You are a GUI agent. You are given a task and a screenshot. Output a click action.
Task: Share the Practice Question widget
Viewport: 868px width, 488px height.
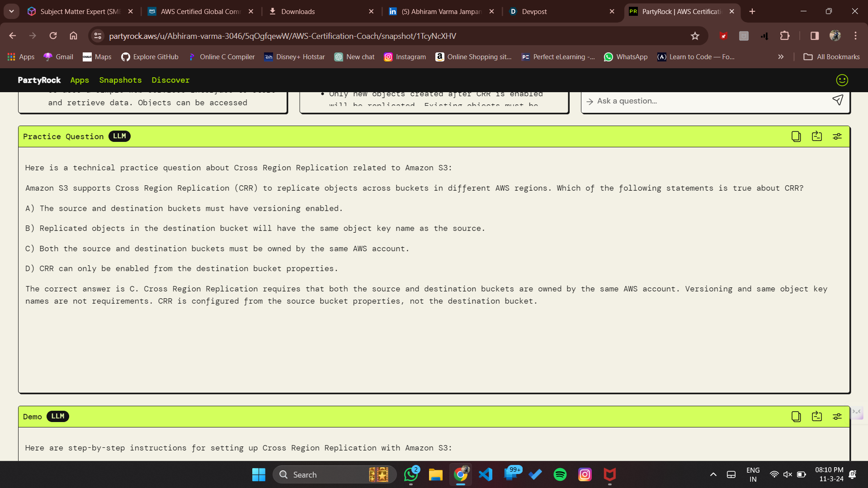[816, 136]
